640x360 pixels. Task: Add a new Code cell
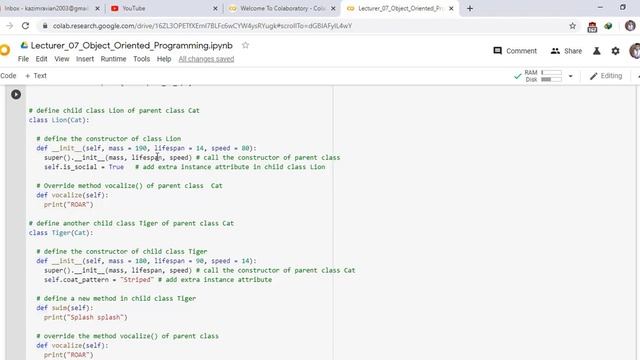[x=8, y=76]
